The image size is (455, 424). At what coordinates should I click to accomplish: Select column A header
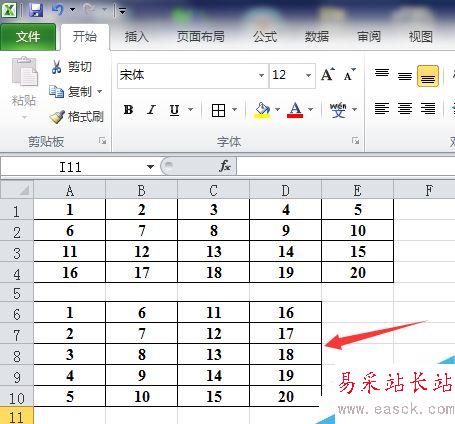pyautogui.click(x=70, y=191)
